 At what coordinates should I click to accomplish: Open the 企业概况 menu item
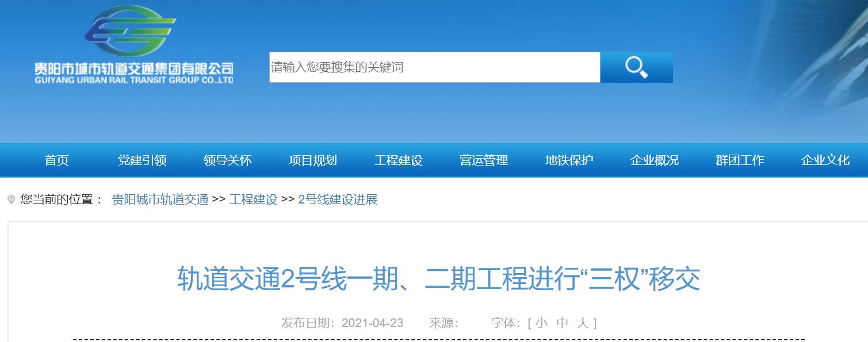[x=655, y=160]
